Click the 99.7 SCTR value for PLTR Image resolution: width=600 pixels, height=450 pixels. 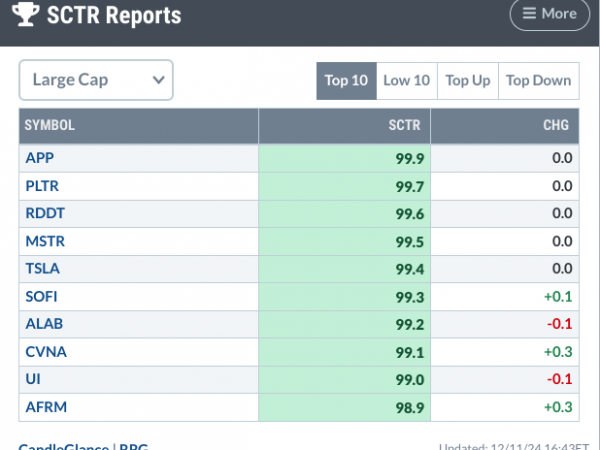(x=410, y=187)
